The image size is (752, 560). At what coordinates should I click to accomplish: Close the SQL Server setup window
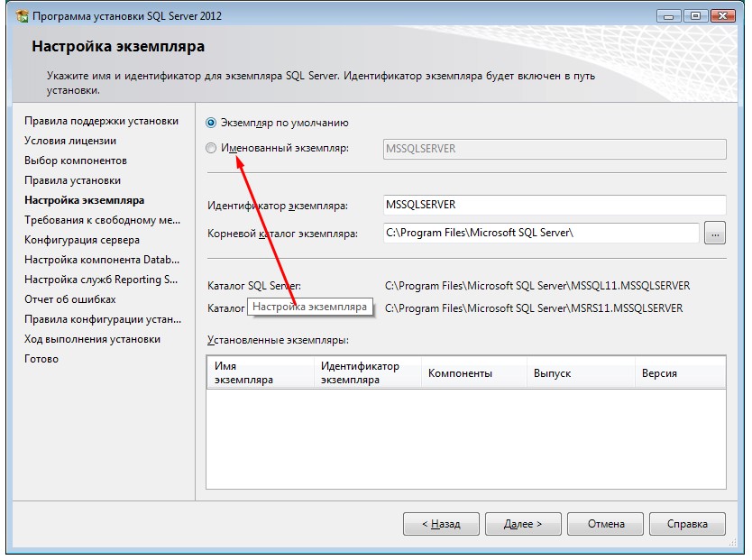tap(723, 16)
